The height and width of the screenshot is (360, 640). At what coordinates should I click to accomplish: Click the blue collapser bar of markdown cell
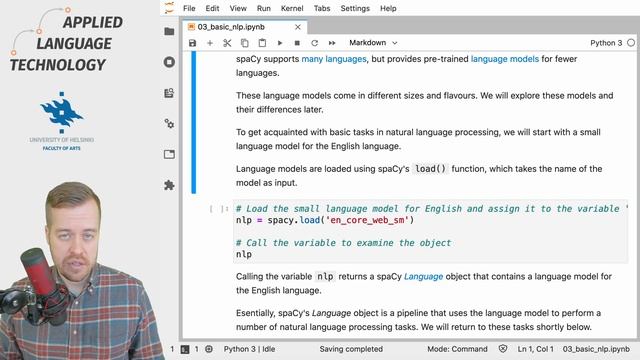point(194,122)
